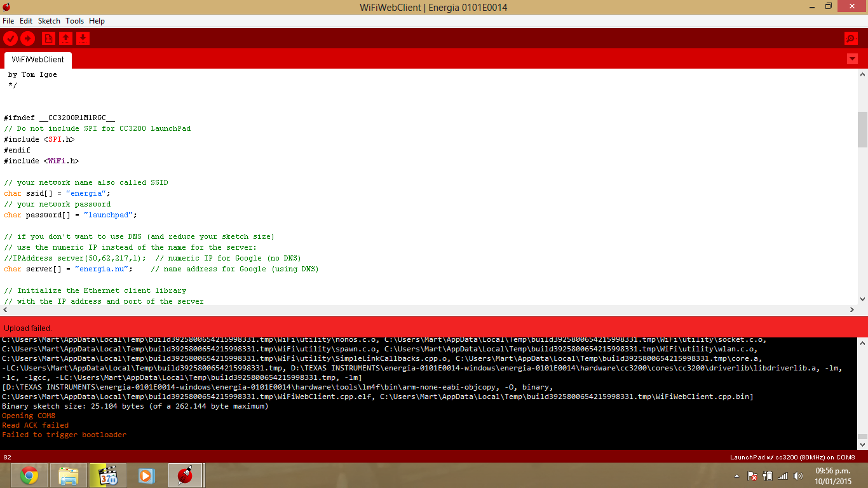
Task: Click the horizontal scrollbar right arrow
Action: [852, 309]
